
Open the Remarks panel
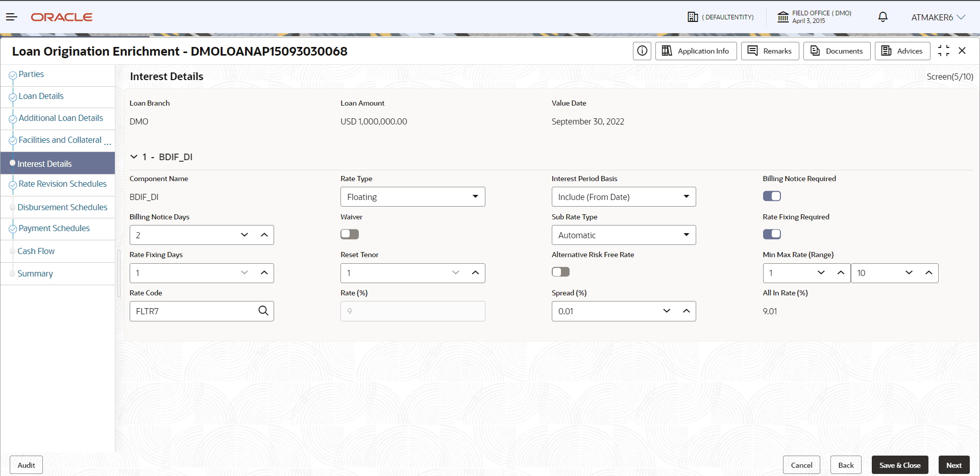tap(770, 51)
